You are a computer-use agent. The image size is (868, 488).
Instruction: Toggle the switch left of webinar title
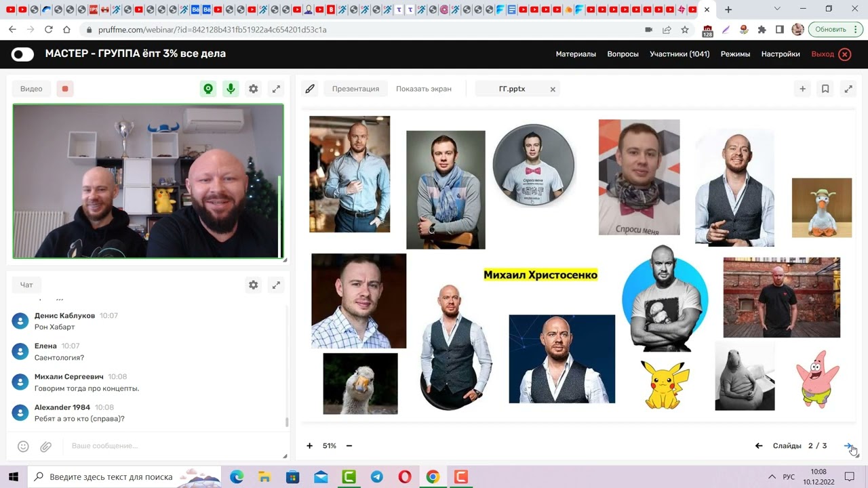(22, 54)
